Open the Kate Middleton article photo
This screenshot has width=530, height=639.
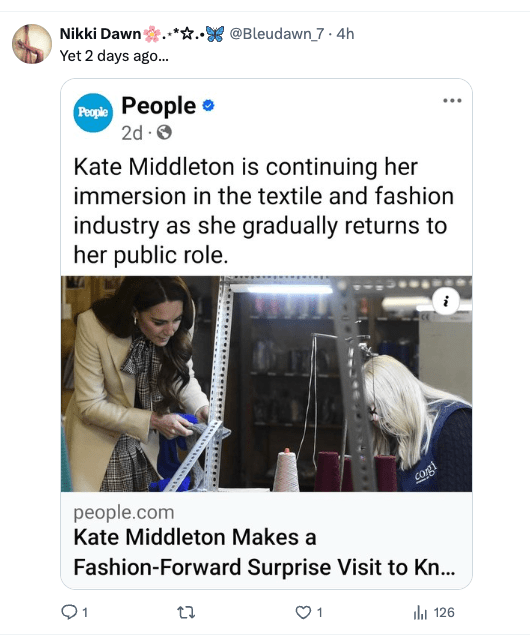point(266,384)
